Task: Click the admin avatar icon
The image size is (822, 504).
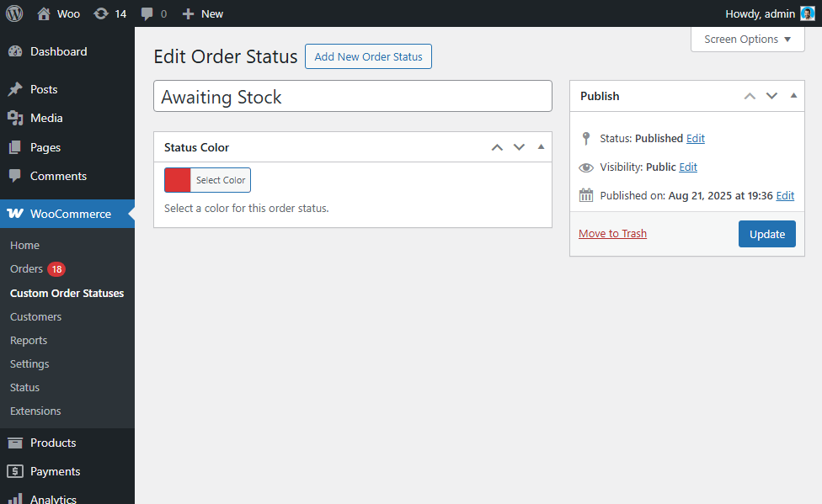Action: [807, 13]
